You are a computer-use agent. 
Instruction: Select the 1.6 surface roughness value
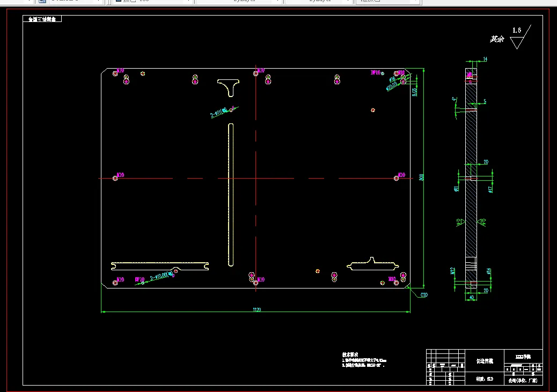click(x=517, y=30)
